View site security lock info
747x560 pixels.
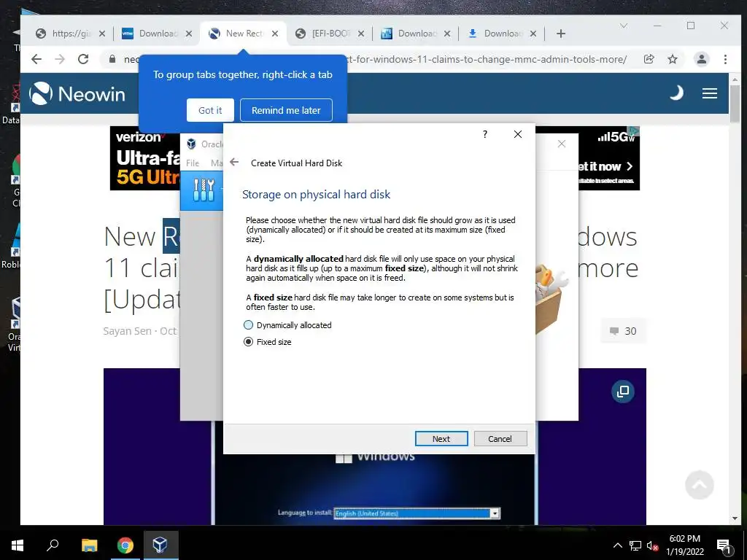(112, 59)
